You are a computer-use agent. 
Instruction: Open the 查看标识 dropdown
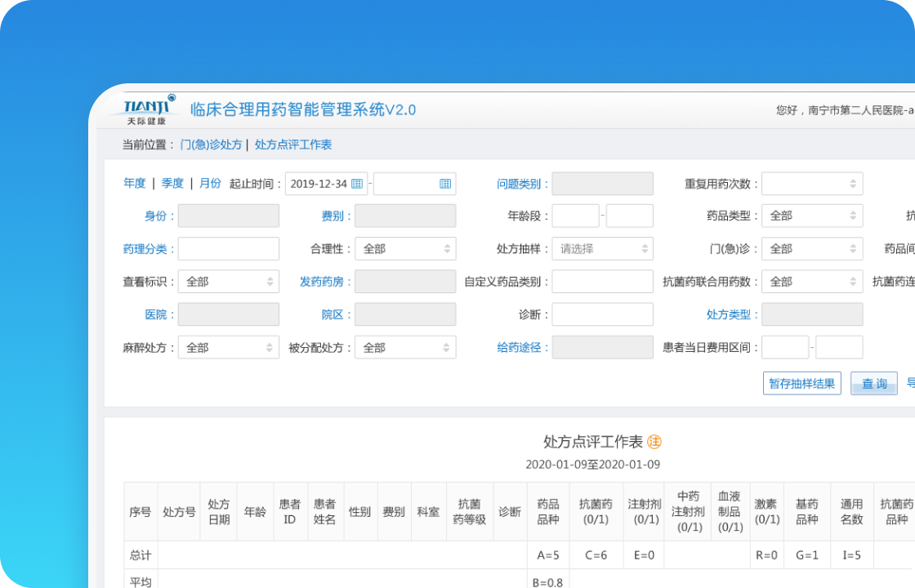click(x=229, y=282)
